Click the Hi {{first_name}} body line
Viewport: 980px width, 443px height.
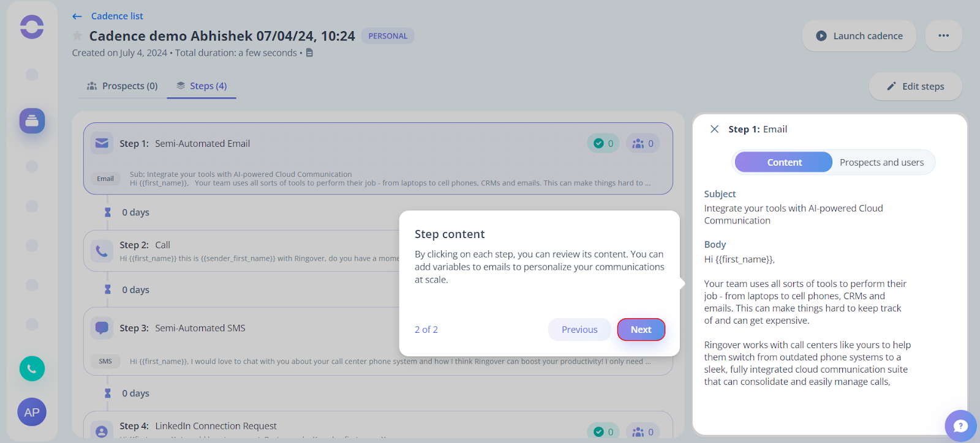pos(739,259)
